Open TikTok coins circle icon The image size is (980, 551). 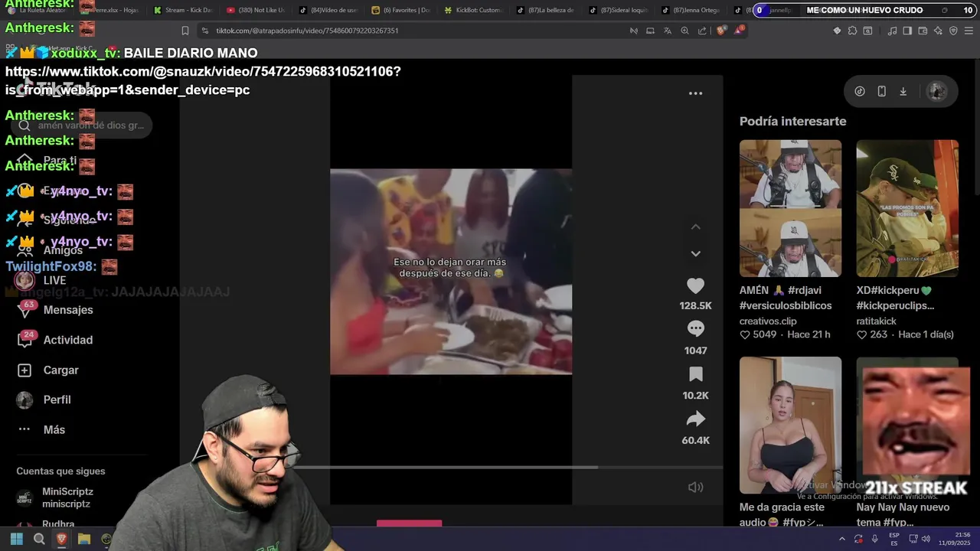pos(860,91)
